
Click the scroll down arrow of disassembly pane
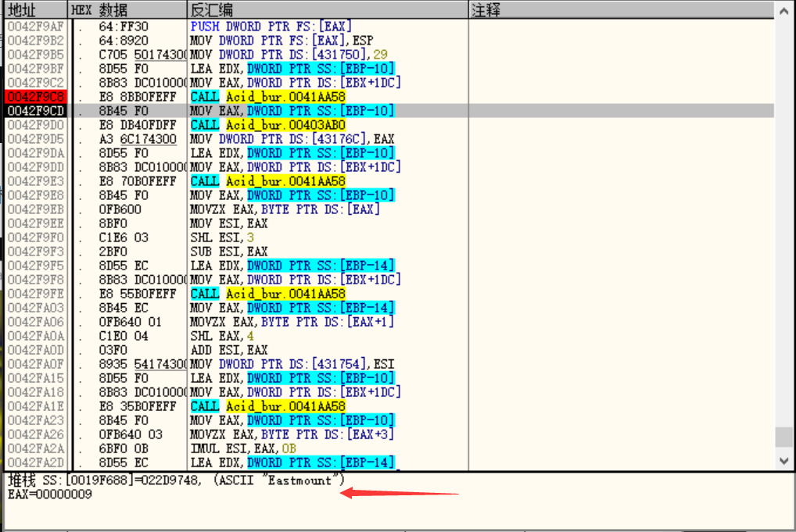[x=783, y=460]
